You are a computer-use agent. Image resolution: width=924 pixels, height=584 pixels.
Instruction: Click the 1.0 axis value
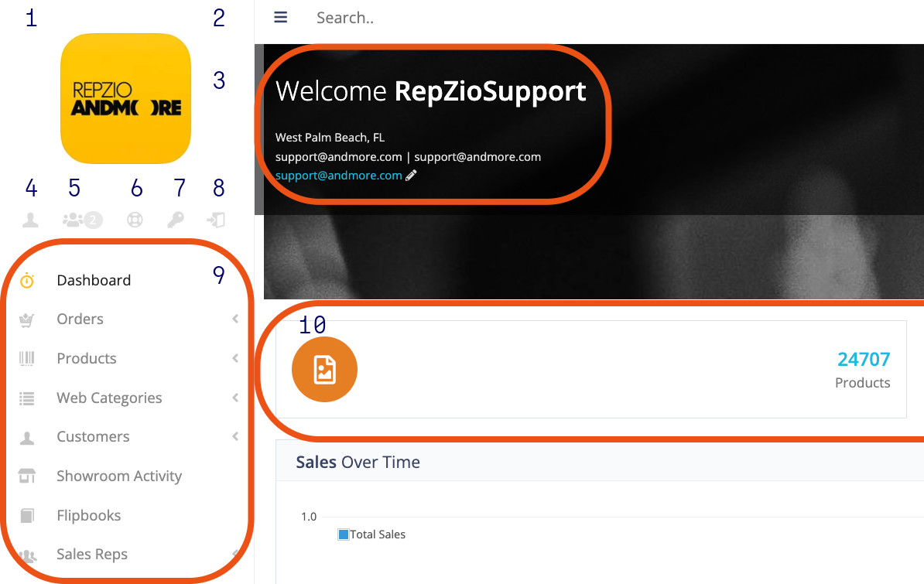309,517
